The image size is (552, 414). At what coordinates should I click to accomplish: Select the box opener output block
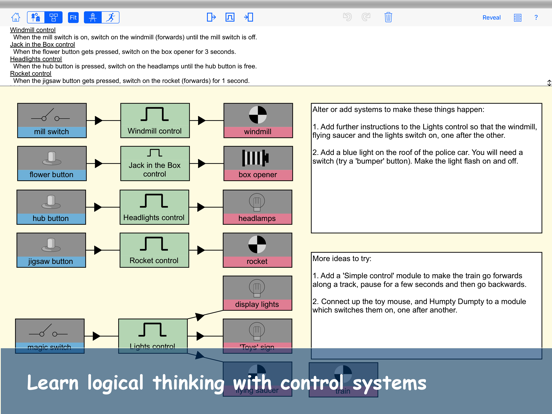coord(258,164)
